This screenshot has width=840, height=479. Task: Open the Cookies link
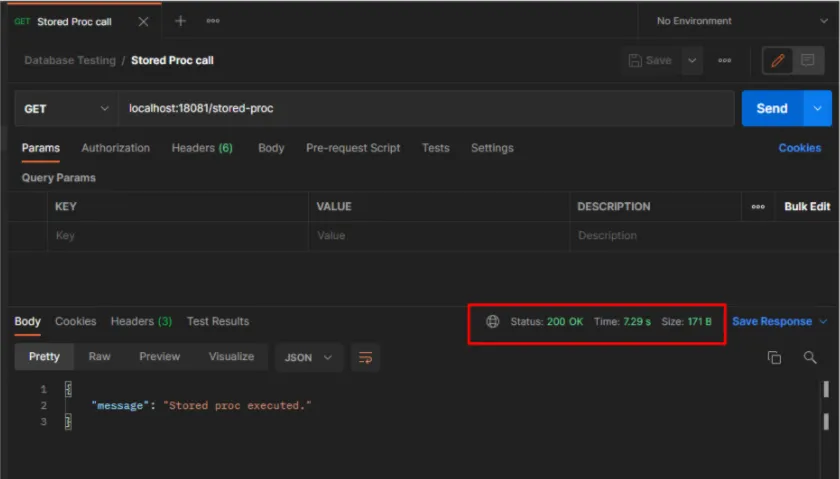799,148
